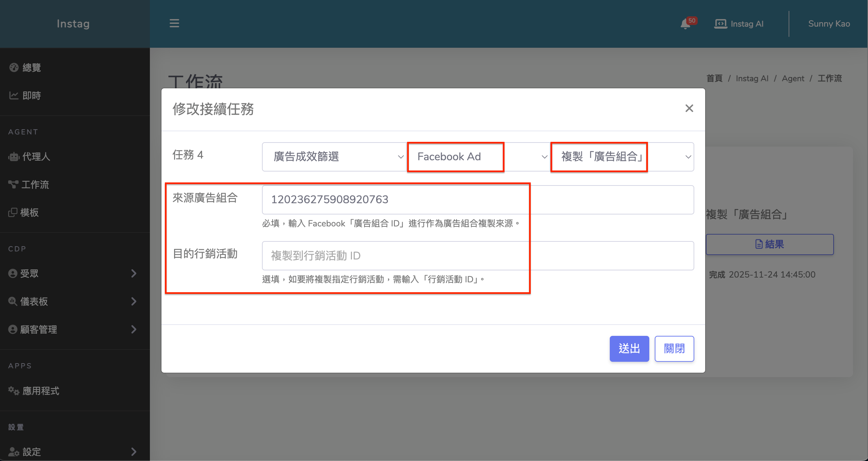Open 應用程式 apps page
The width and height of the screenshot is (868, 461).
tap(41, 391)
